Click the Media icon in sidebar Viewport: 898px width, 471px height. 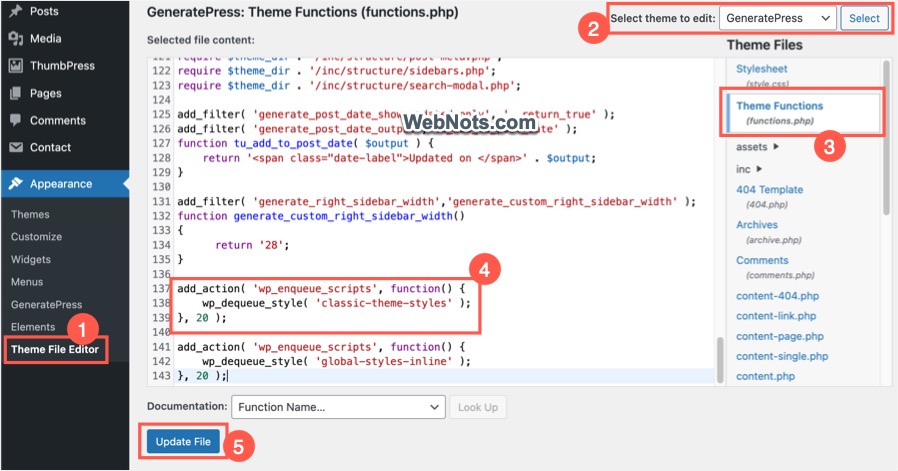coord(15,38)
